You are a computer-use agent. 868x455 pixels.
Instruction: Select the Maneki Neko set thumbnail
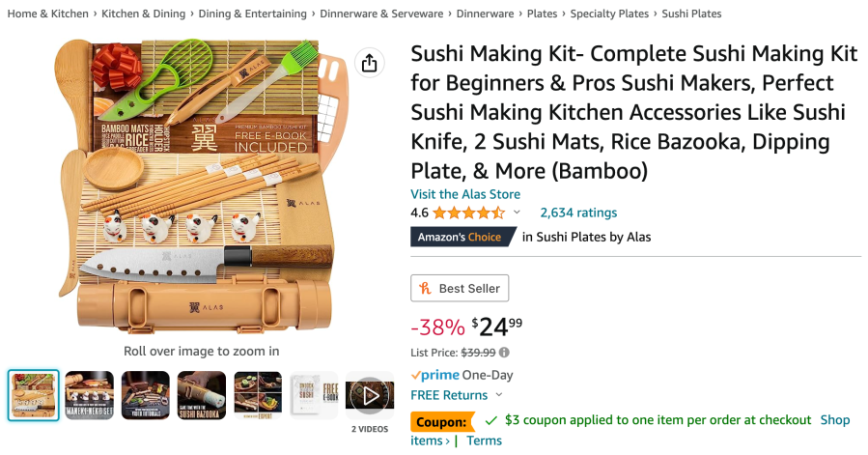90,395
